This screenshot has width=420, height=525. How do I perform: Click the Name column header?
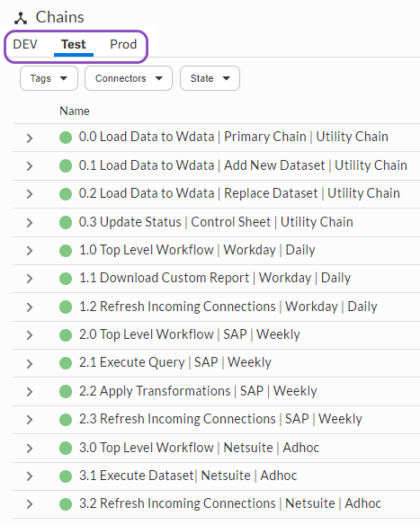75,111
